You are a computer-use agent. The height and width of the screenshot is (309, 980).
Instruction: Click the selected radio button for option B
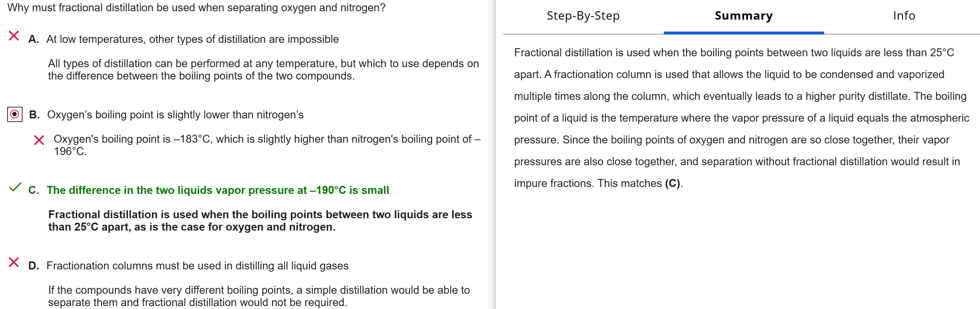click(x=15, y=114)
